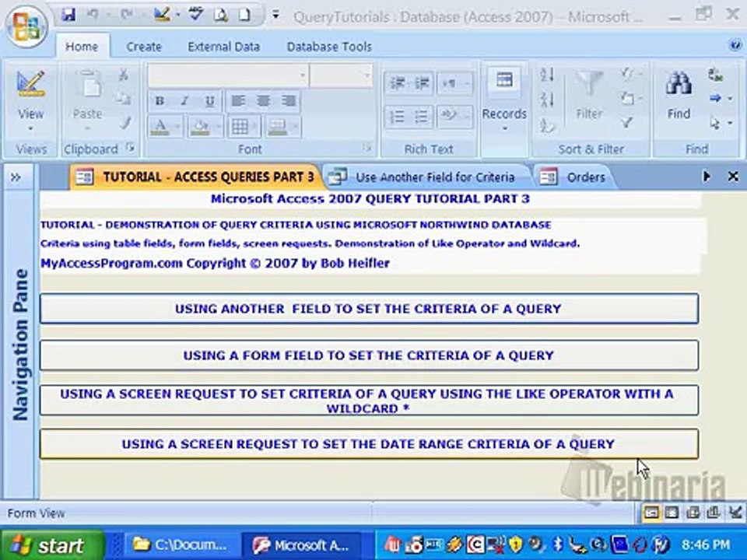The image size is (747, 560).
Task: Open the Access Help question icon
Action: 735,45
